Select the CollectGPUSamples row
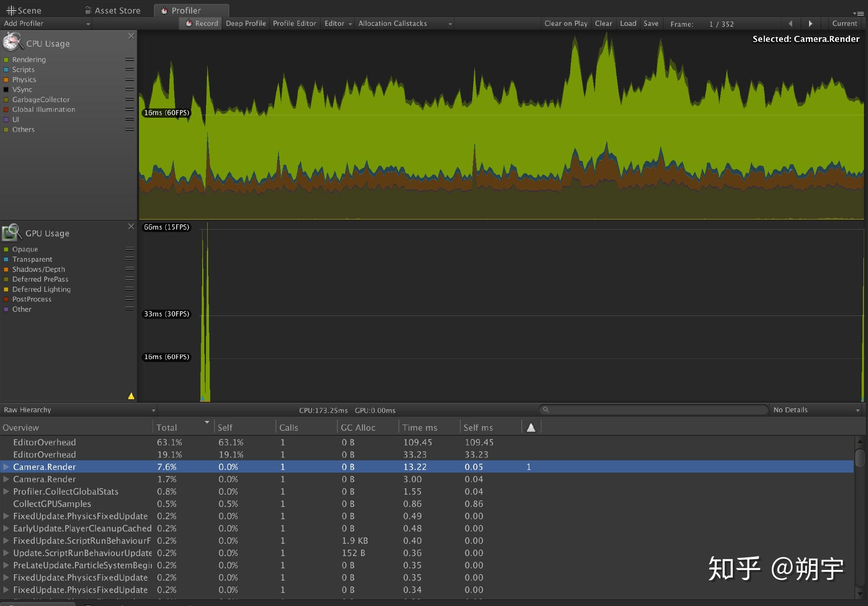The image size is (868, 606). click(x=427, y=504)
